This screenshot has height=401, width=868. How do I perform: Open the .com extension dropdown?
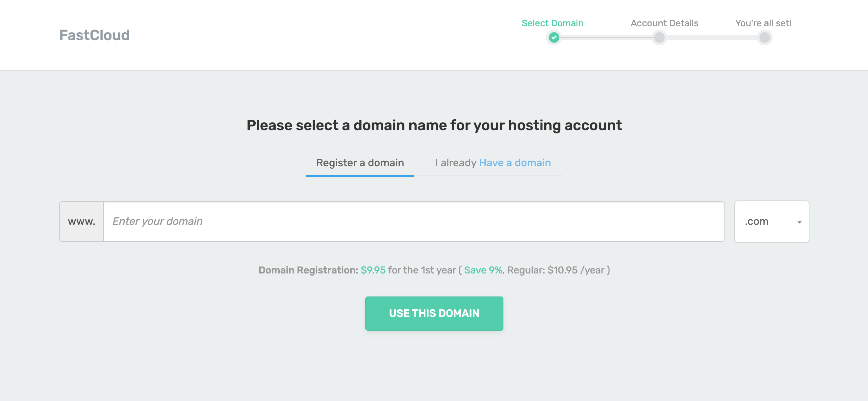click(771, 222)
